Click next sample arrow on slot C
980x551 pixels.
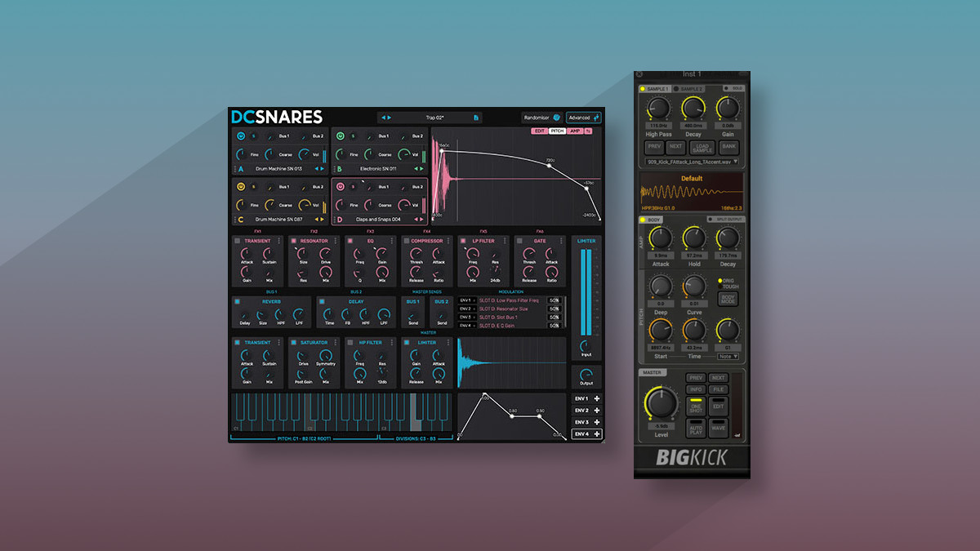pos(324,220)
